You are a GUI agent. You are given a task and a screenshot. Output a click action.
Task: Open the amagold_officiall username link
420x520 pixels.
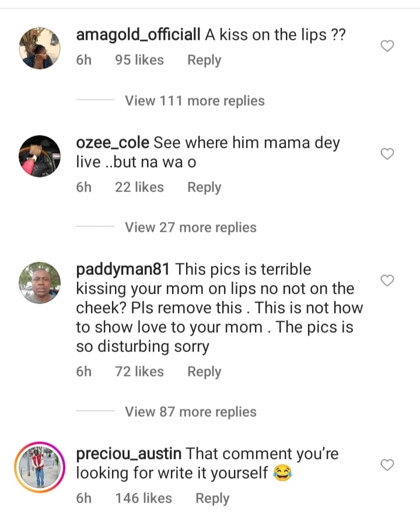138,35
